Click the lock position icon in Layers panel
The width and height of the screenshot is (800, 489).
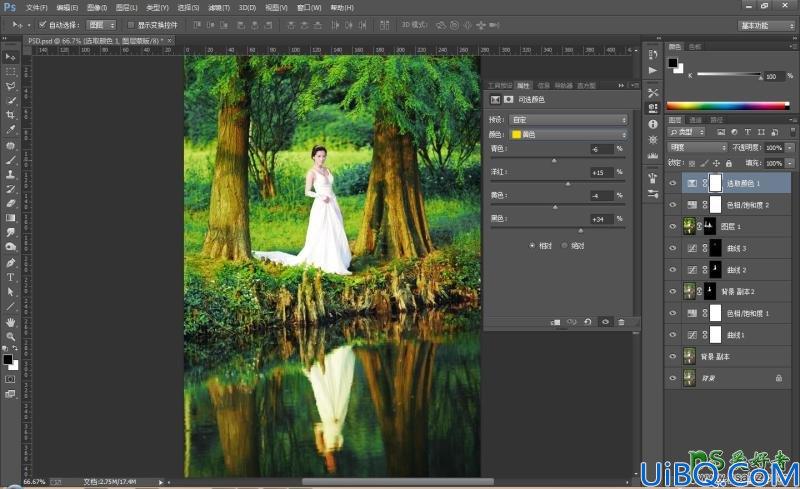(x=716, y=163)
